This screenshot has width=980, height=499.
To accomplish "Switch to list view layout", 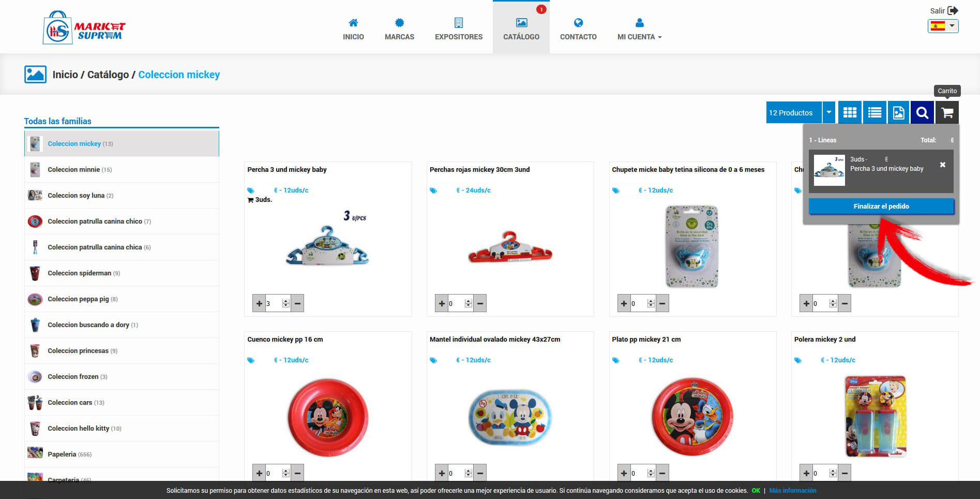I will (875, 112).
